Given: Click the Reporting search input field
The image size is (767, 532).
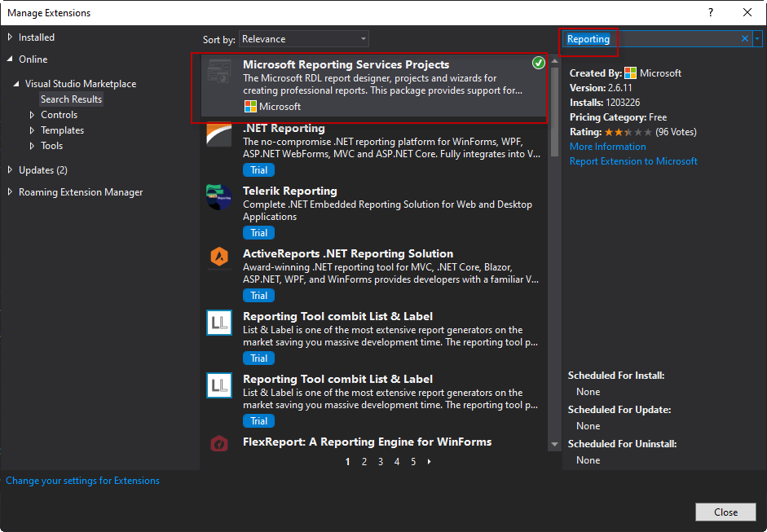Looking at the screenshot, I should coord(652,39).
